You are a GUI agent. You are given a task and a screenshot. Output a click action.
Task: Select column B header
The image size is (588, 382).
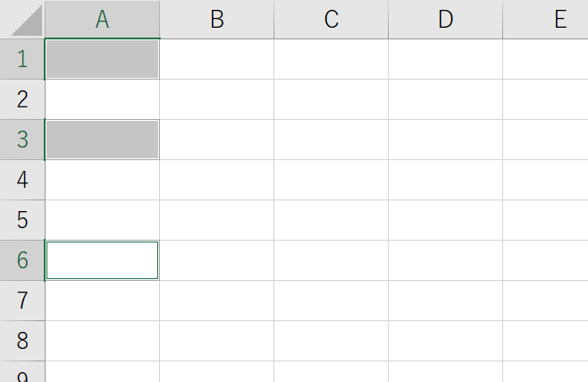(217, 19)
